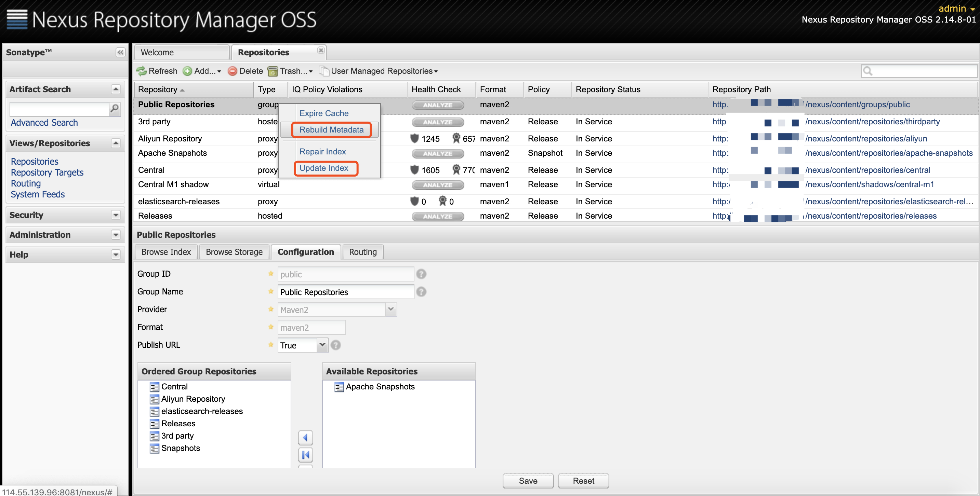Click license badge icon in Central row
The height and width of the screenshot is (496, 980).
coord(456,170)
